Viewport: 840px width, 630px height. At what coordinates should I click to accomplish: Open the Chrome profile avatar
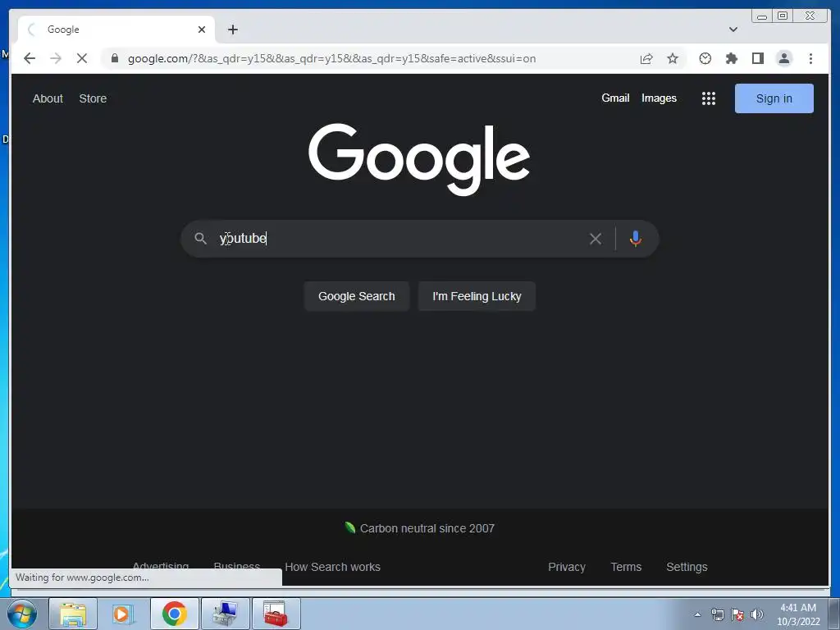coord(783,58)
